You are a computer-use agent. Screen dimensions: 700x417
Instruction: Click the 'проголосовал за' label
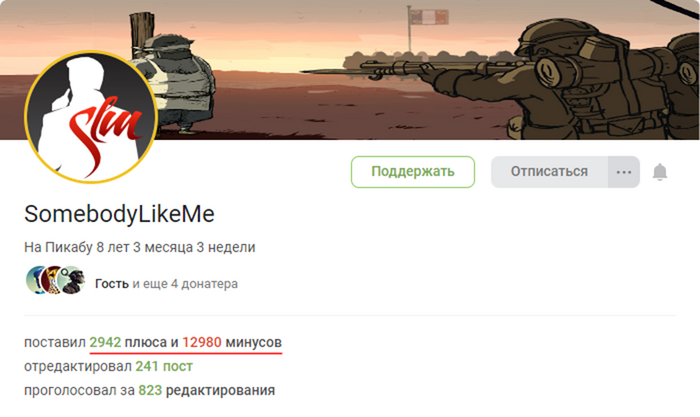[79, 391]
